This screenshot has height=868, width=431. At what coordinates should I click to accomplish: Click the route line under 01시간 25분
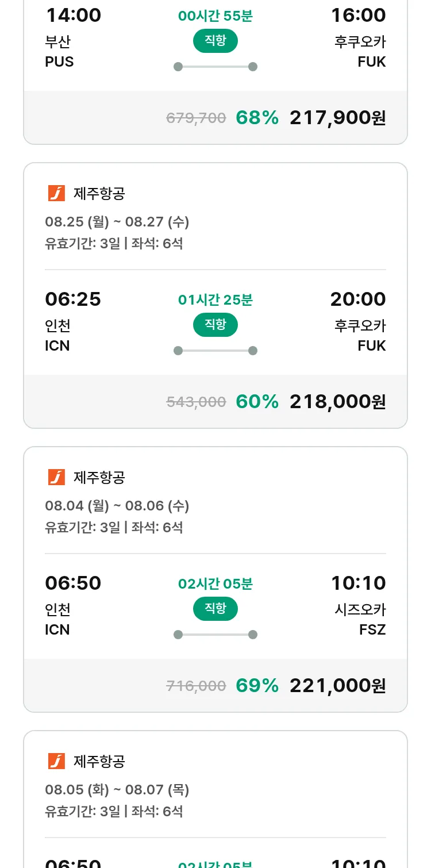coord(215,351)
